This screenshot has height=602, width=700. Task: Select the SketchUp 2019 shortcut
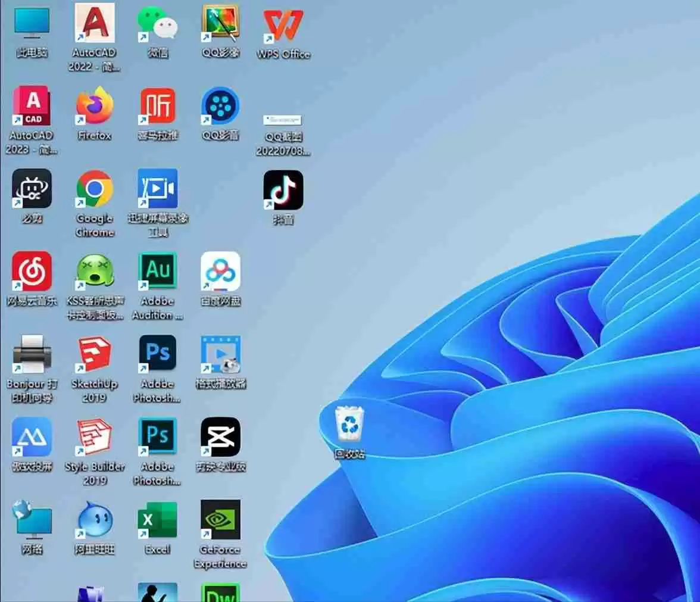coord(95,354)
